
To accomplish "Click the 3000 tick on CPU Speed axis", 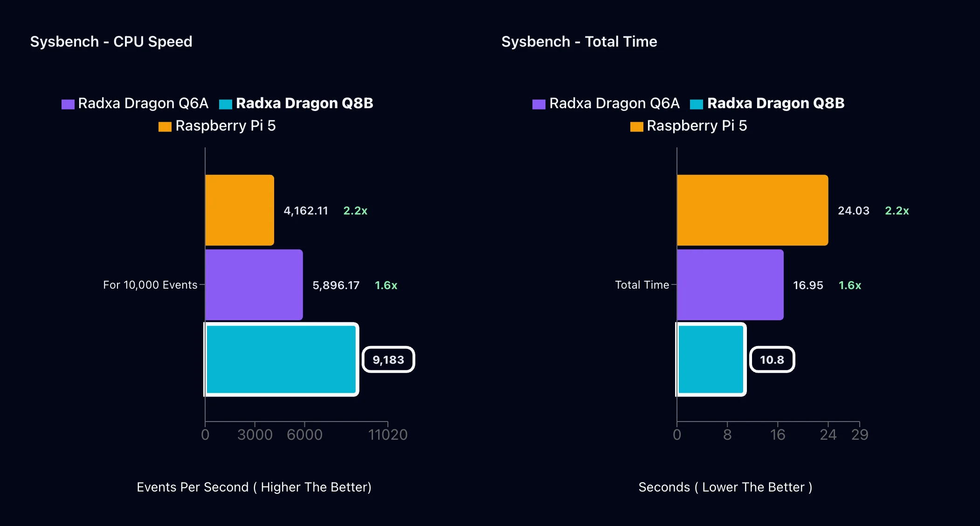I will click(255, 435).
